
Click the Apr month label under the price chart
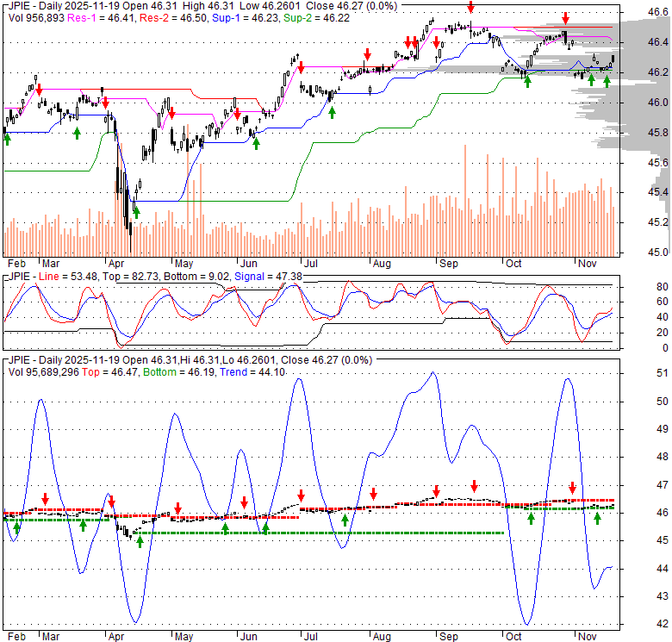116,263
